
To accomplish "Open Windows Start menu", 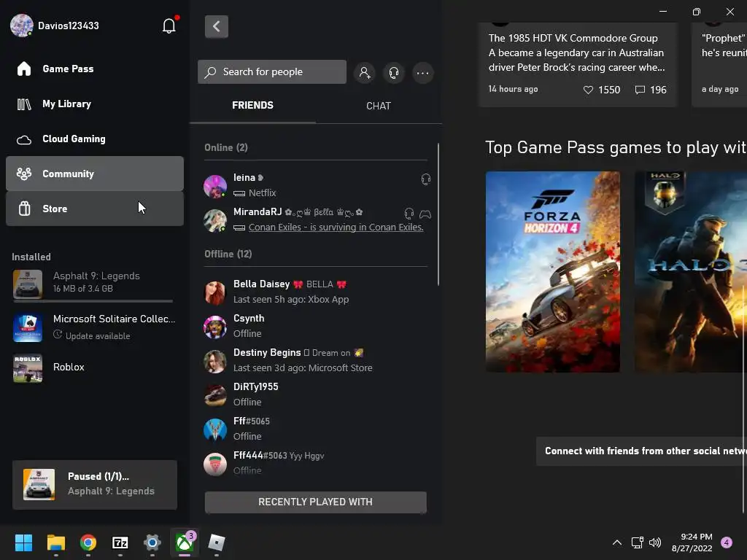I will coord(23,542).
